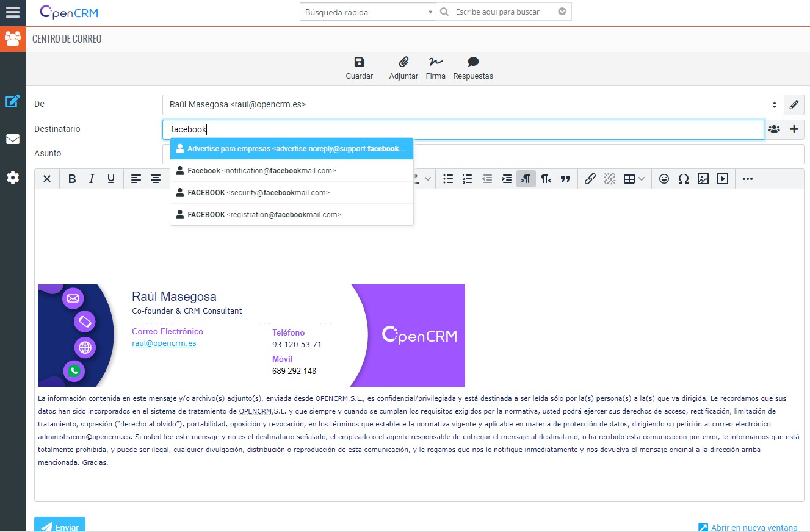Remove link with unlink icon
This screenshot has height=532, width=810.
(610, 179)
